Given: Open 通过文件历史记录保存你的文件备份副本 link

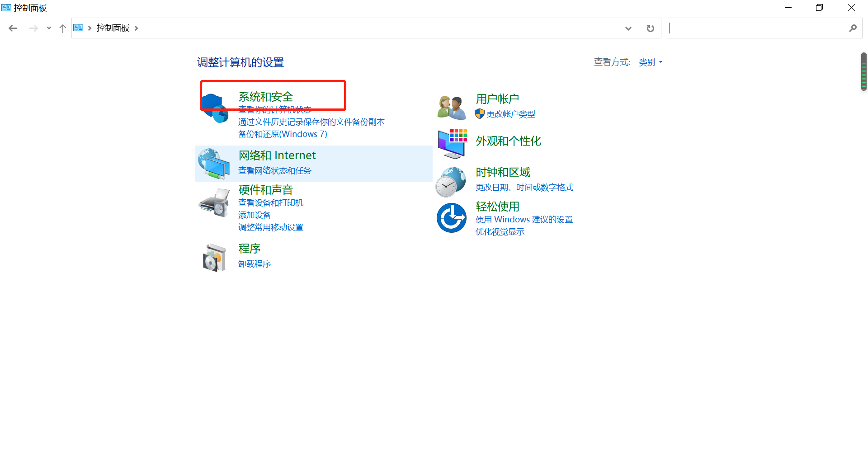Looking at the screenshot, I should [311, 122].
